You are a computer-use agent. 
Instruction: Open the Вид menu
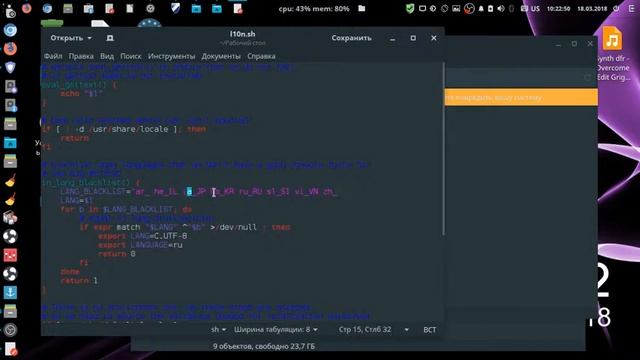click(107, 56)
